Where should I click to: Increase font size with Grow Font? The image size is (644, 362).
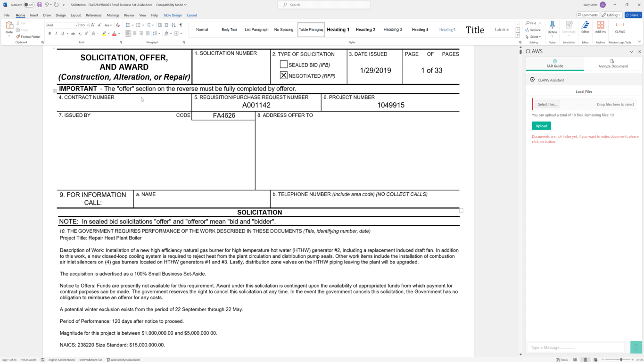point(93,25)
